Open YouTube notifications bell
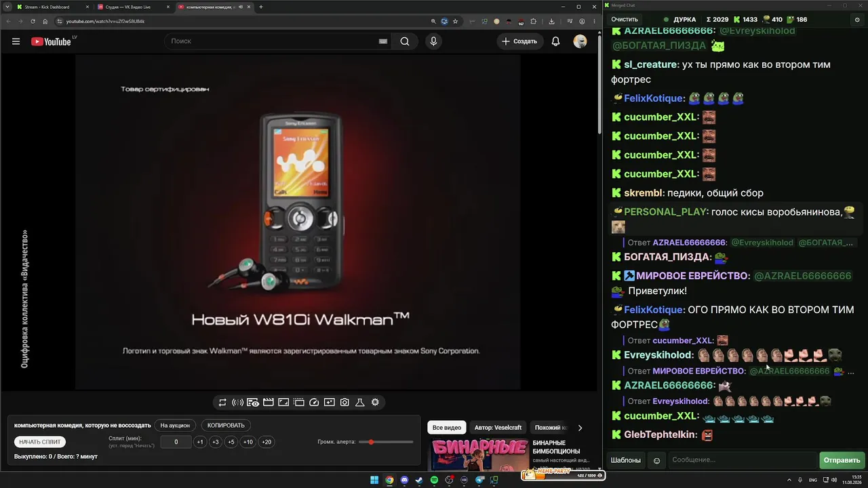 [x=555, y=41]
